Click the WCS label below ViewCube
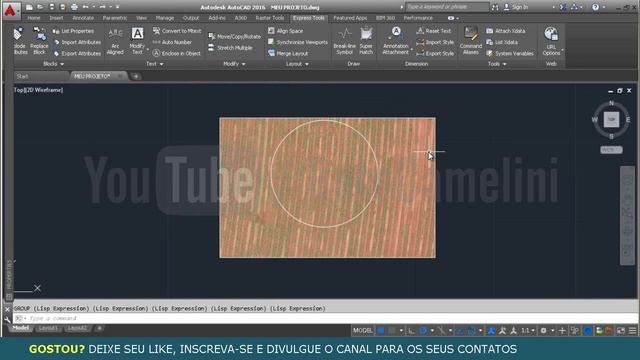 pyautogui.click(x=611, y=150)
